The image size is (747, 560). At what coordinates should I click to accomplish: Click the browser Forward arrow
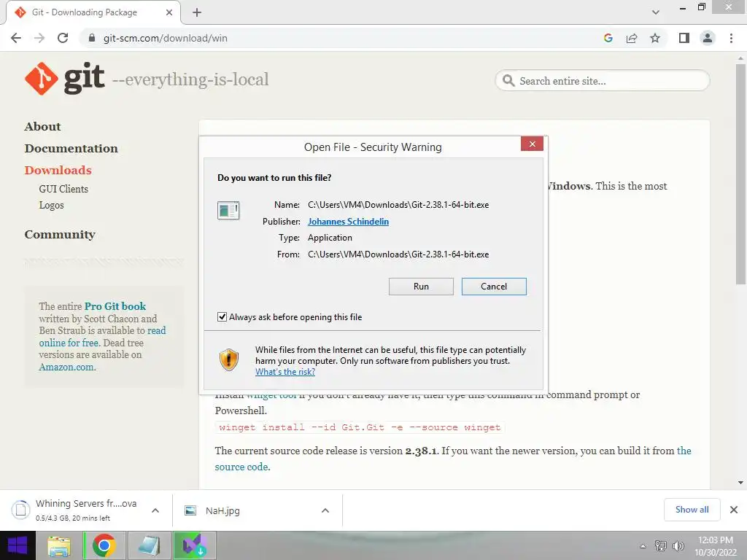pyautogui.click(x=39, y=38)
